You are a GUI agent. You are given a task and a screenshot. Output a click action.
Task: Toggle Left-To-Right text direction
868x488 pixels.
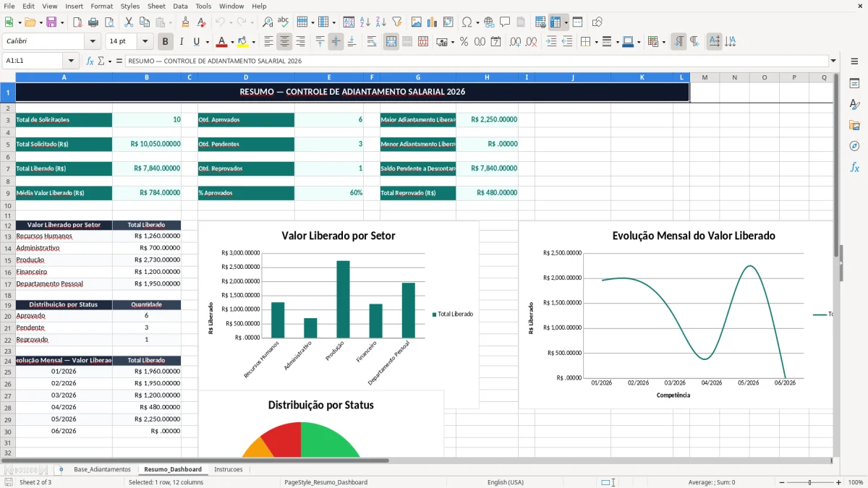tap(678, 42)
